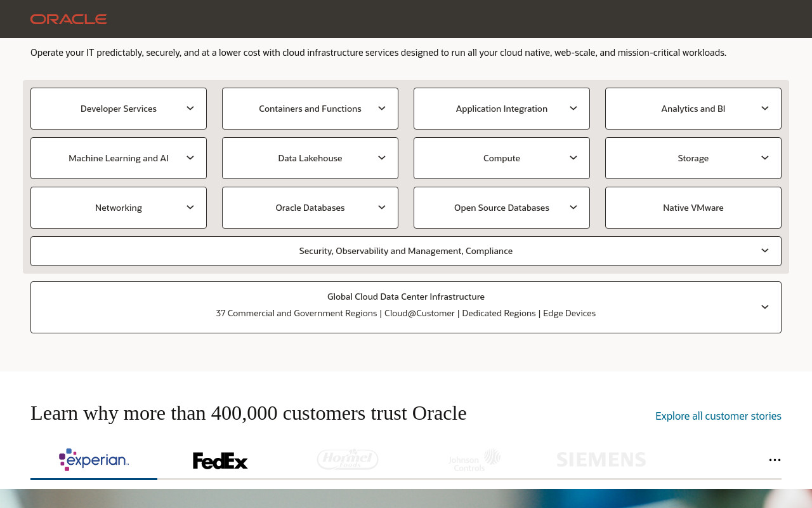Image resolution: width=812 pixels, height=508 pixels.
Task: Select the Johnson Controls customer tab
Action: click(x=475, y=460)
